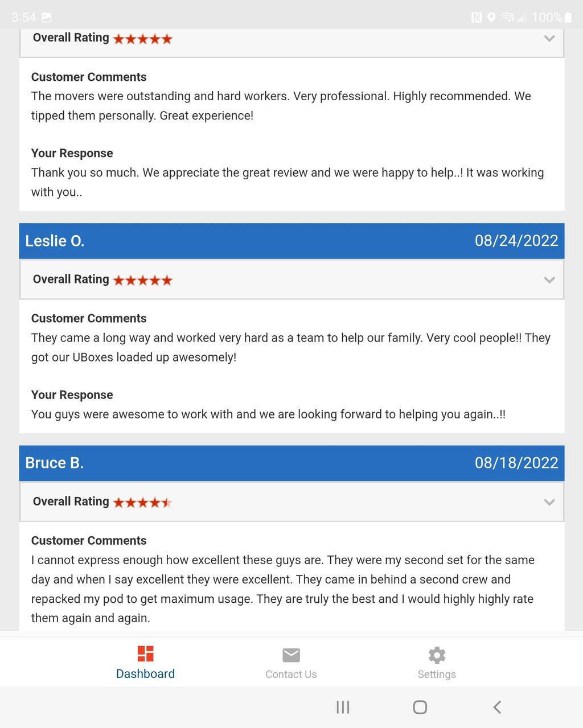Tap Leslie O.'s five-star rating
This screenshot has height=728, width=583.
(142, 280)
